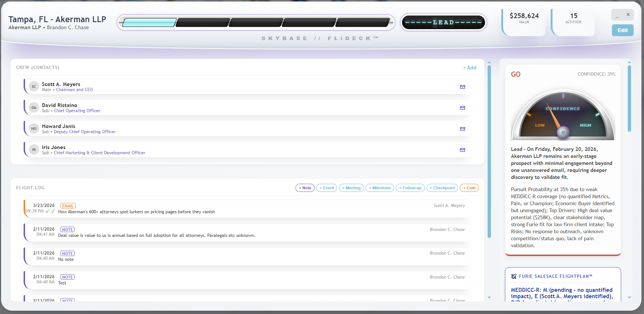Select contact name David Ristaino
This screenshot has width=644, height=314.
59,105
